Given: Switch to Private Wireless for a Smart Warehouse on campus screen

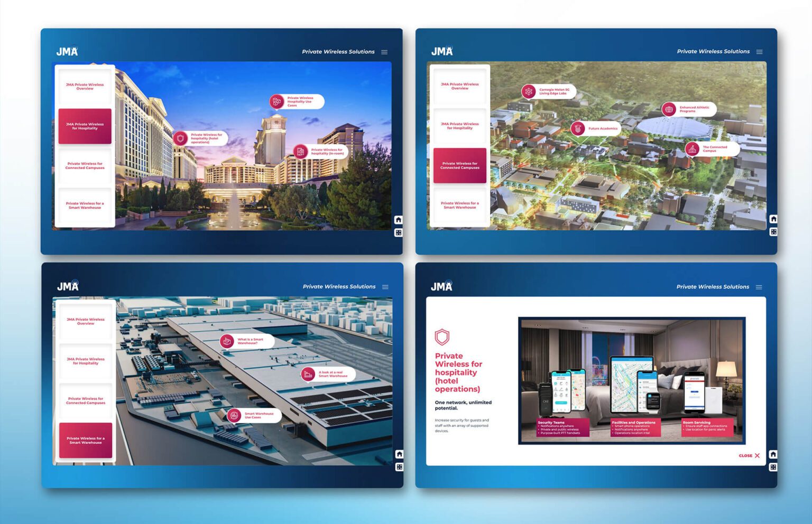Looking at the screenshot, I should coord(459,205).
